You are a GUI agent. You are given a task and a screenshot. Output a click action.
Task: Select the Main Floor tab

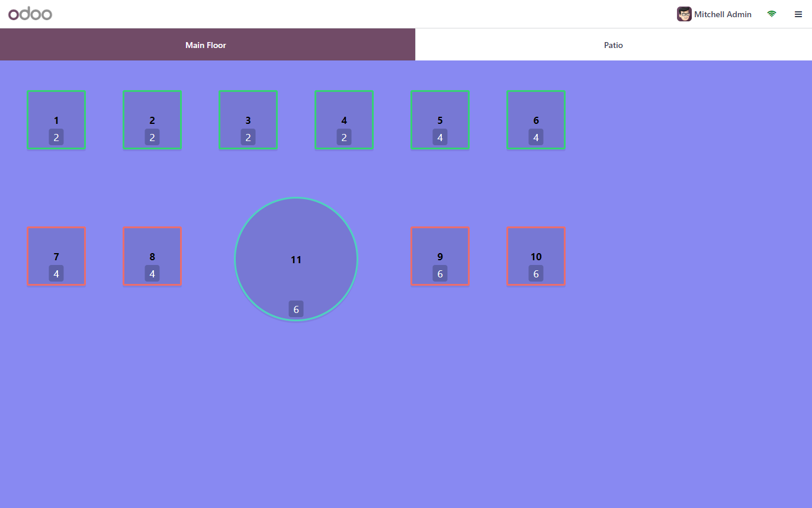207,45
